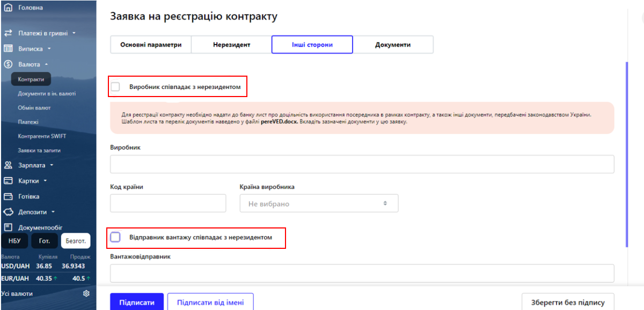
Task: Expand the Виписка menu
Action: coord(49,49)
